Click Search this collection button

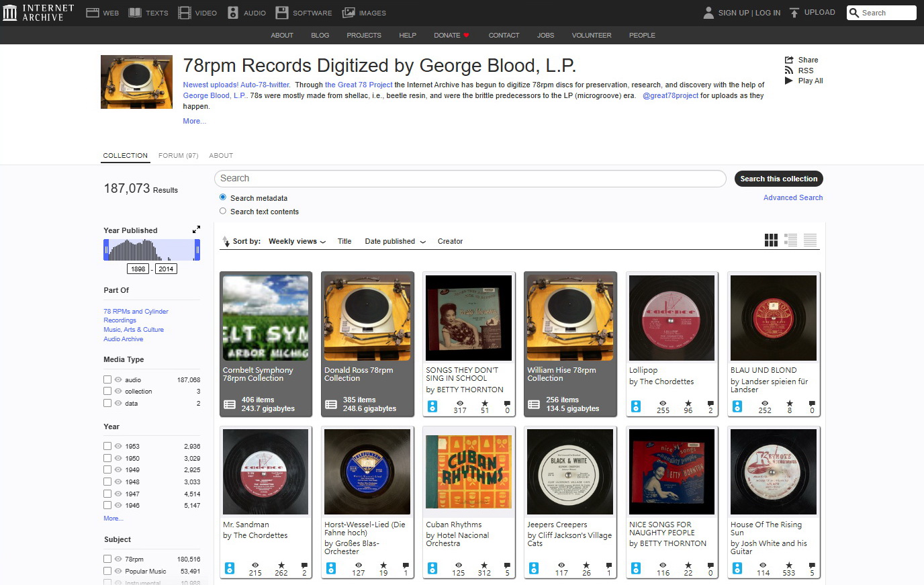coord(778,179)
